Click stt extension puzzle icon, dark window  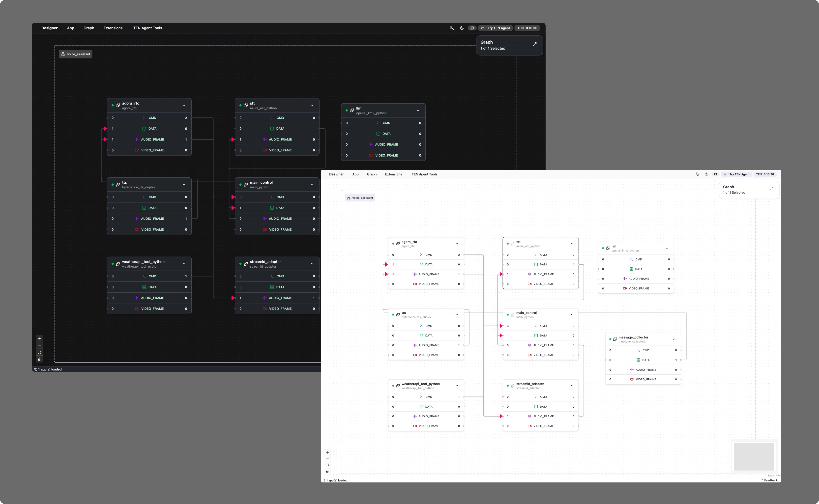[246, 105]
